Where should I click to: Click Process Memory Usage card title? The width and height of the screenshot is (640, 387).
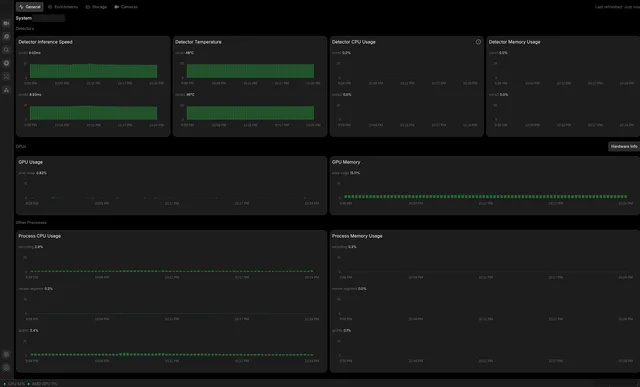coord(357,236)
